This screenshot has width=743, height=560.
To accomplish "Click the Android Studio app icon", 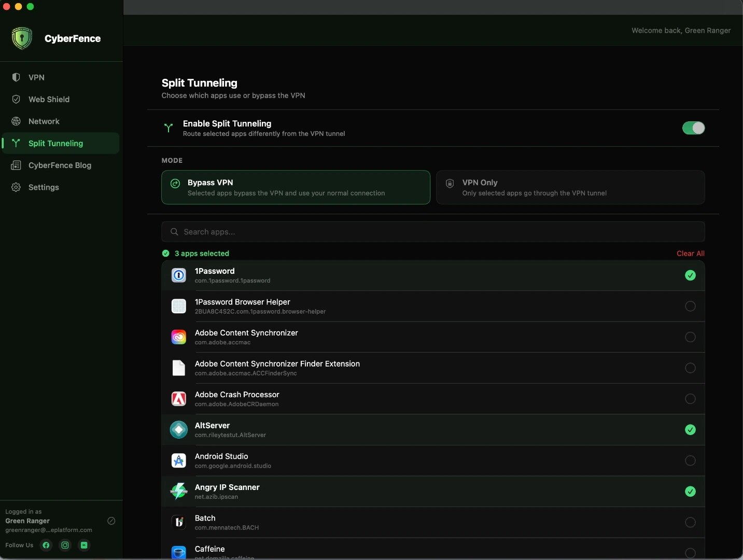I will point(179,460).
